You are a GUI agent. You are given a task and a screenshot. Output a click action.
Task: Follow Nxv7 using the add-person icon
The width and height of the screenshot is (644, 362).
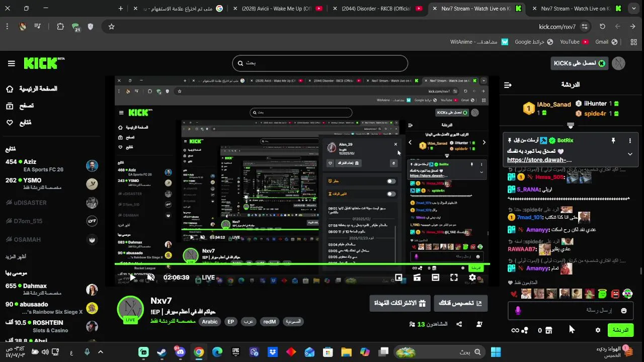tap(479, 324)
